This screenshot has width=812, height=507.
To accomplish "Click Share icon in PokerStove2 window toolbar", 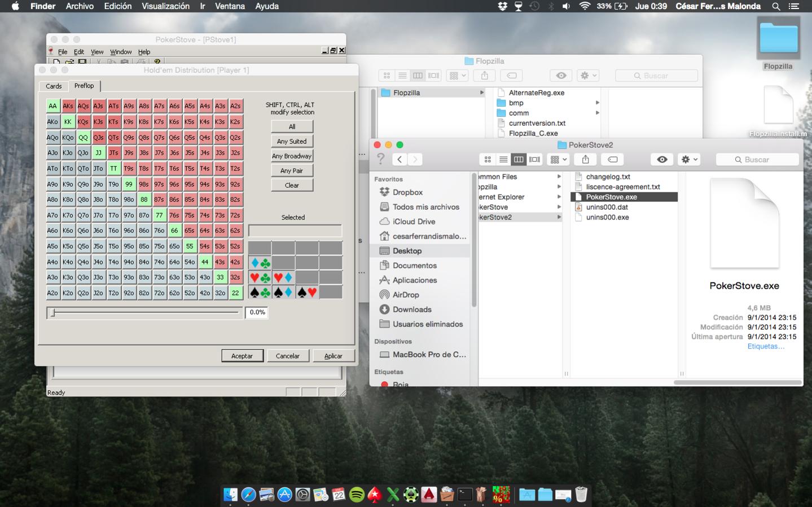I will (x=585, y=160).
